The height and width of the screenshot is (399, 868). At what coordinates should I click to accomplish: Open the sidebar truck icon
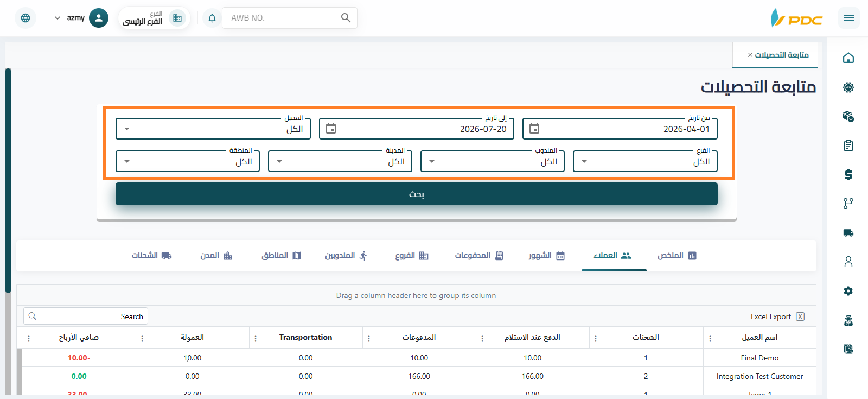click(x=848, y=233)
